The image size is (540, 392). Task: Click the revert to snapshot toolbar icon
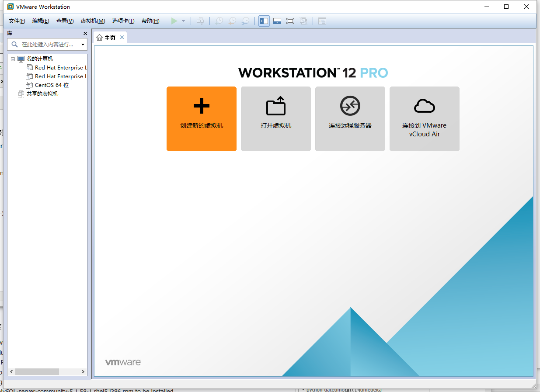click(233, 21)
